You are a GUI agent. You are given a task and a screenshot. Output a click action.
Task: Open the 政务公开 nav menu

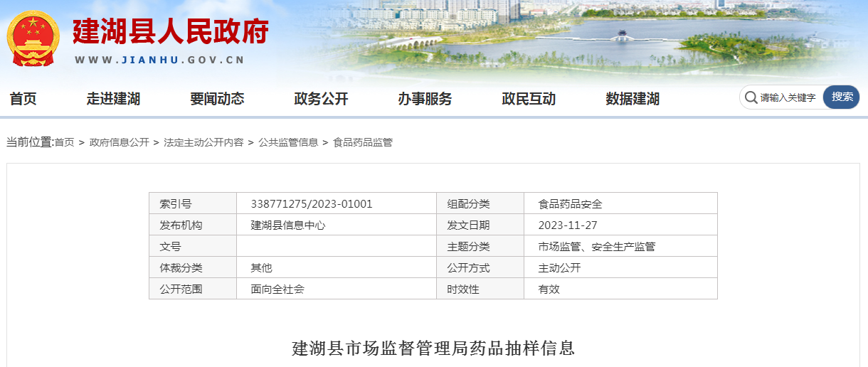click(x=321, y=99)
